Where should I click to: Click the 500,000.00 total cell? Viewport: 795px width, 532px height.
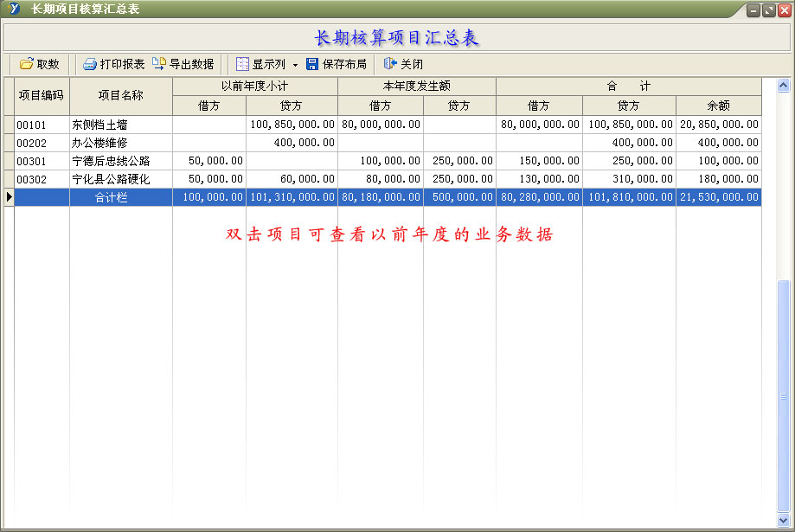460,197
